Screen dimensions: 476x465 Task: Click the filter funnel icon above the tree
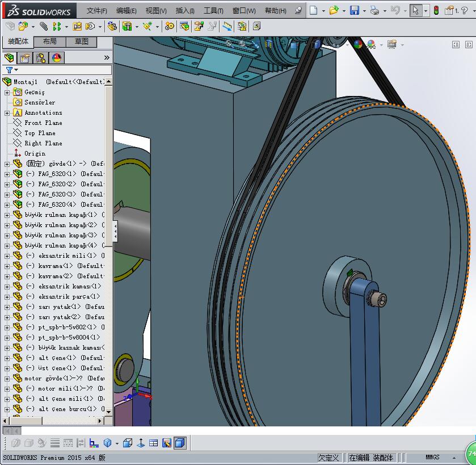(x=9, y=70)
